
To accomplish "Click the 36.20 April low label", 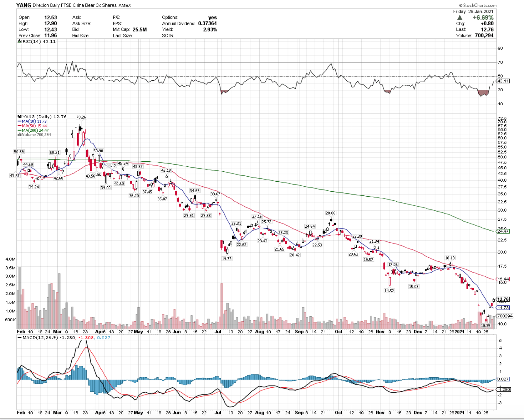I will coord(134,196).
